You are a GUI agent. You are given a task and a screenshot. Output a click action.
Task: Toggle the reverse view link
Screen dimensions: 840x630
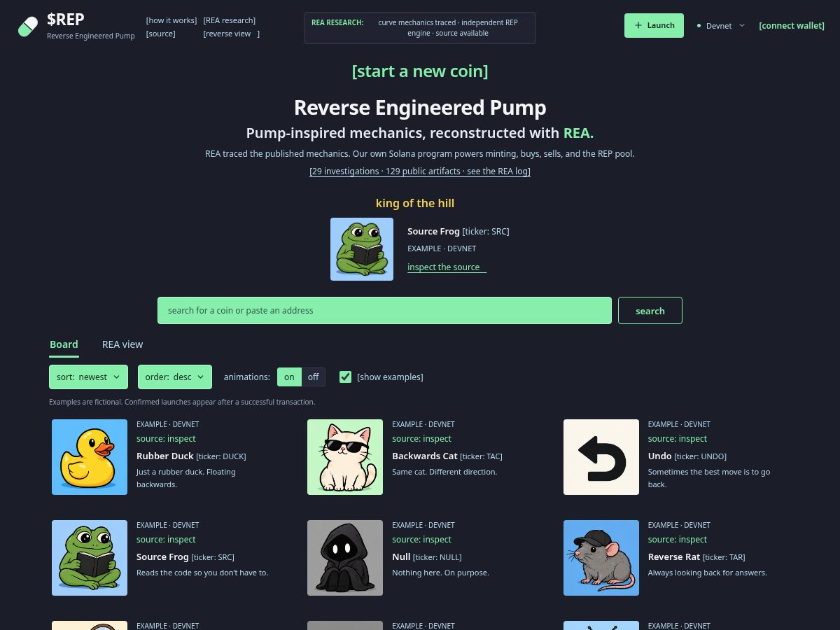point(231,34)
